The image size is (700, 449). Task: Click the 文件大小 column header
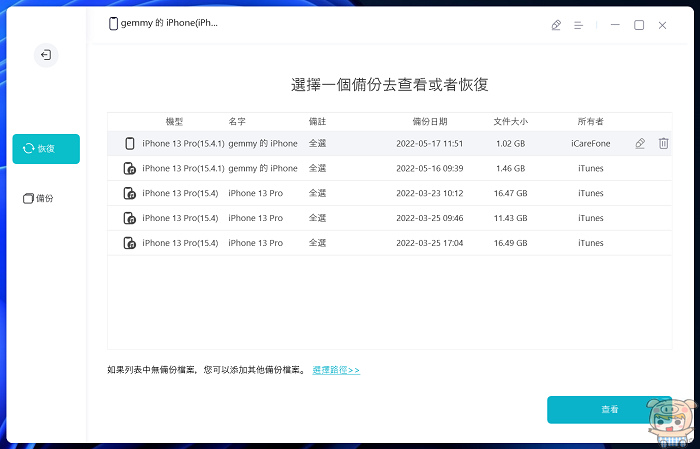pyautogui.click(x=510, y=121)
